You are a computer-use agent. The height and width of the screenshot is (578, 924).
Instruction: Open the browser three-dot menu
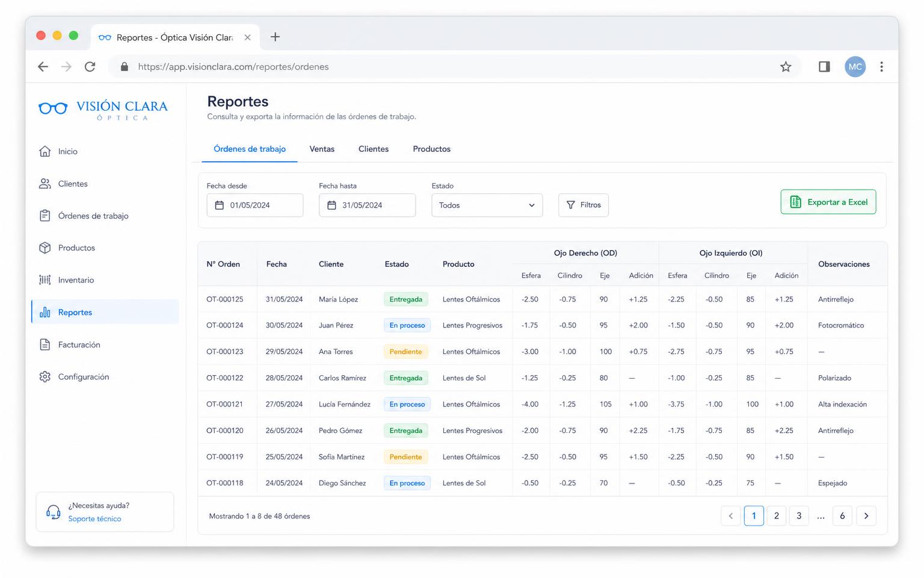[881, 67]
